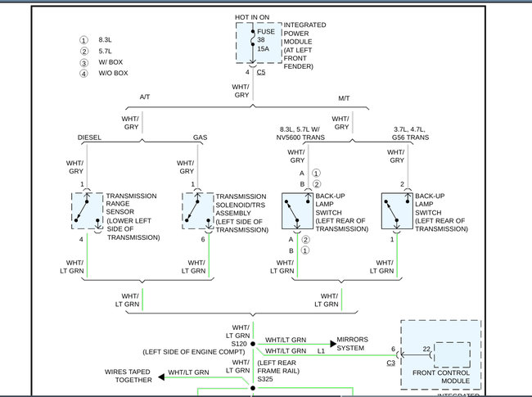Click WHT/GRY label below the C5 connector
Image resolution: width=532 pixels, height=397 pixels.
(241, 91)
